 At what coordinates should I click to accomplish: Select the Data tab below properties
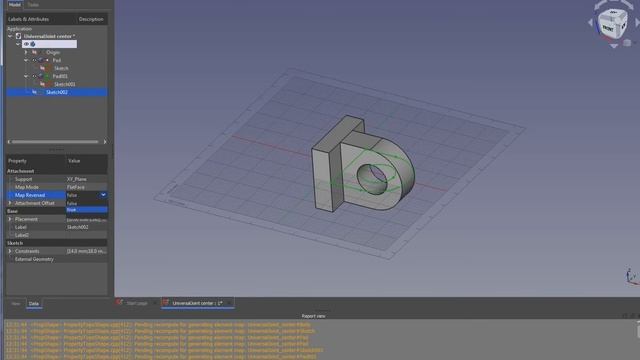pos(34,304)
